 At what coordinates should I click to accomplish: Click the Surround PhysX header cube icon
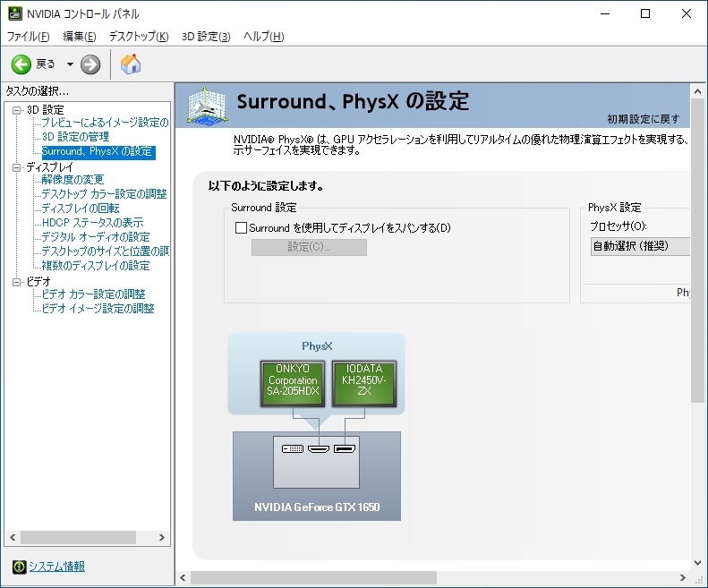[x=207, y=107]
